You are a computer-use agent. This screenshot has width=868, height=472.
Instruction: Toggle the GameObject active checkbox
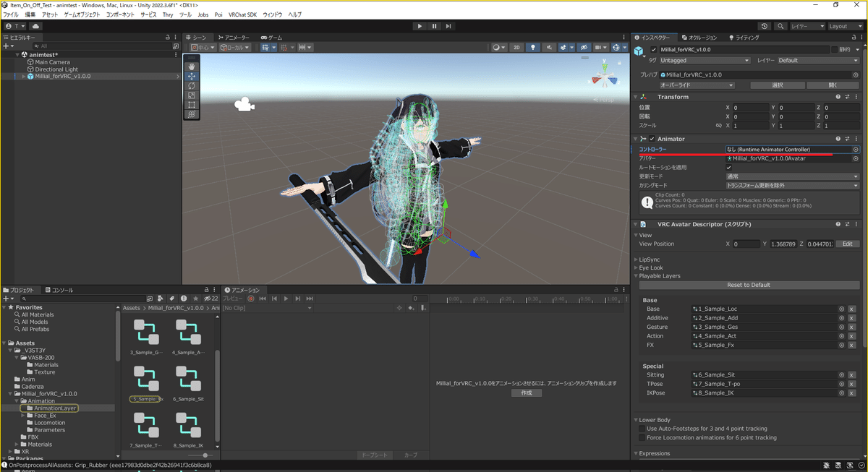(x=654, y=50)
